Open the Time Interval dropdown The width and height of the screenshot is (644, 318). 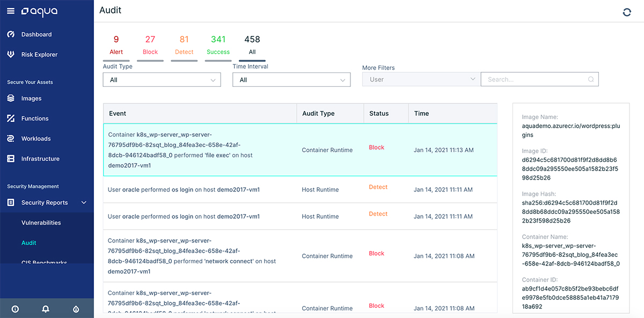[x=291, y=80]
